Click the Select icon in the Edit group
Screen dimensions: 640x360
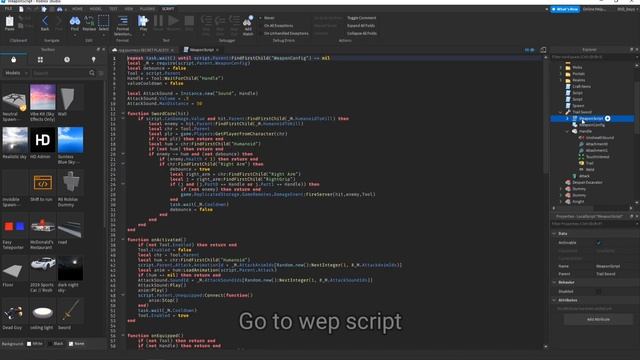click(104, 21)
